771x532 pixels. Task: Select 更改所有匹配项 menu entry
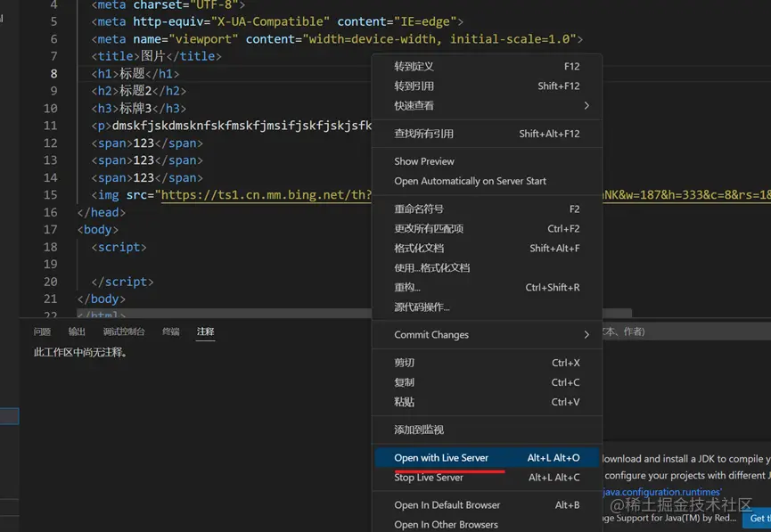point(487,229)
